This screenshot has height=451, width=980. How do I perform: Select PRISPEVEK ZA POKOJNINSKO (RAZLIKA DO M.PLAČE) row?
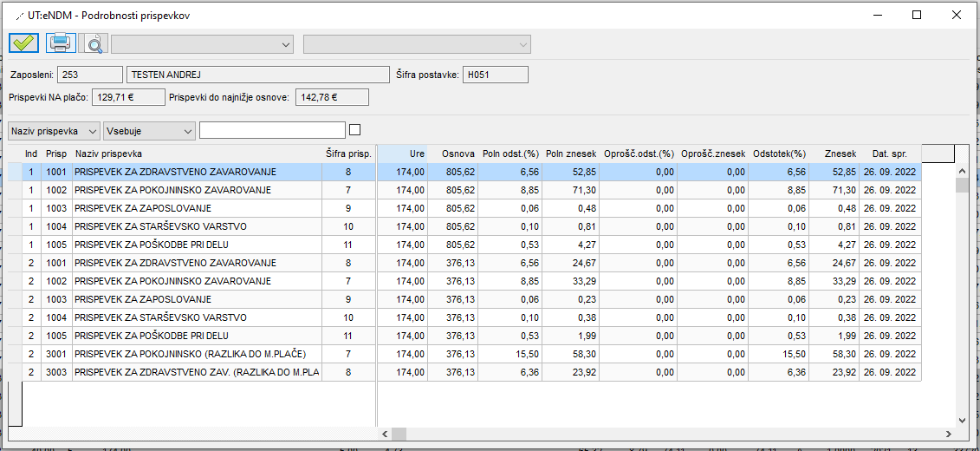pyautogui.click(x=465, y=354)
